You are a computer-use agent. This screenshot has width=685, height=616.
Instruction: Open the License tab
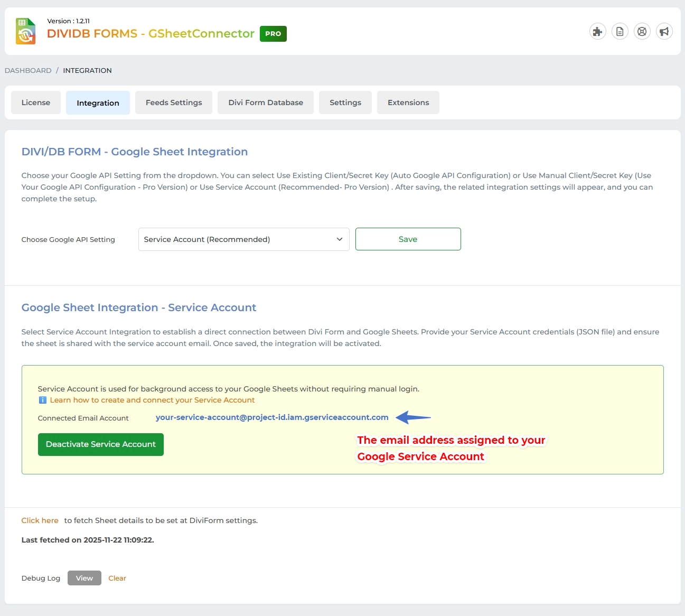(x=36, y=102)
